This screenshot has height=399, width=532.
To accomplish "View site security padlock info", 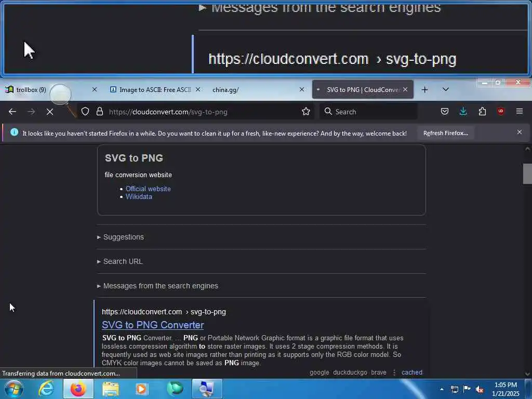I will click(99, 111).
